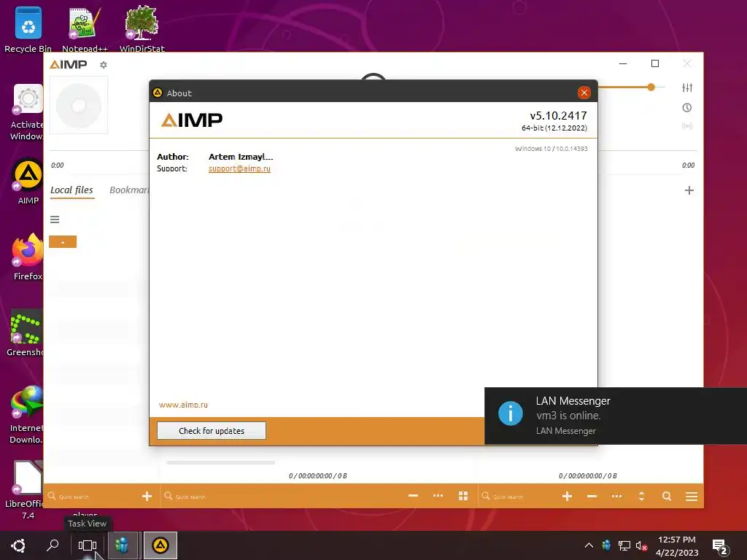Switch to grid view icon
747x560 pixels.
pos(463,496)
